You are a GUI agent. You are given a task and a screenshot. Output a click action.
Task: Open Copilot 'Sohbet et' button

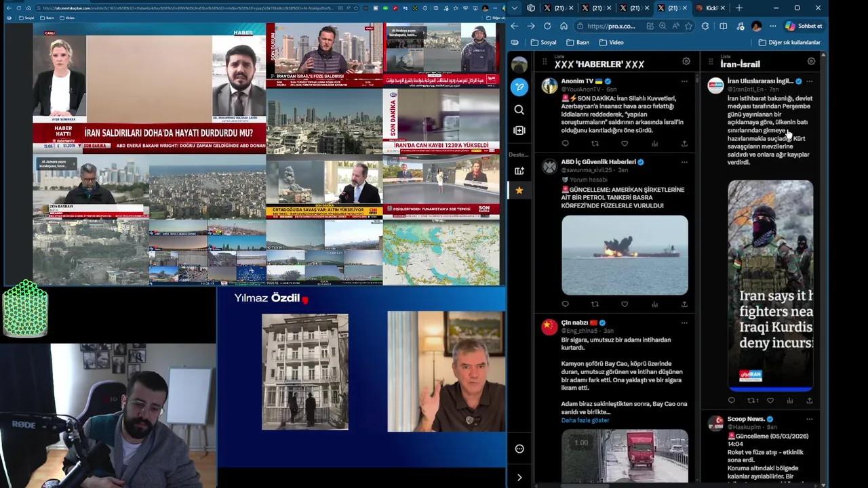(804, 26)
